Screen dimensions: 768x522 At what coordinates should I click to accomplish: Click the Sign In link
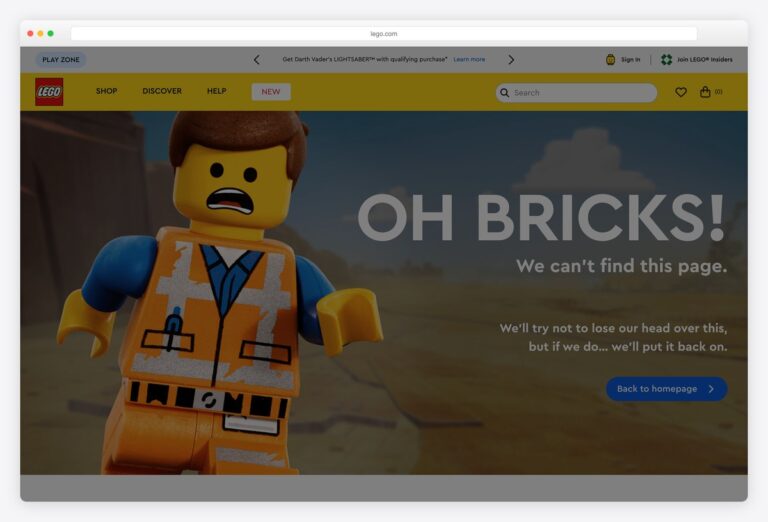630,60
